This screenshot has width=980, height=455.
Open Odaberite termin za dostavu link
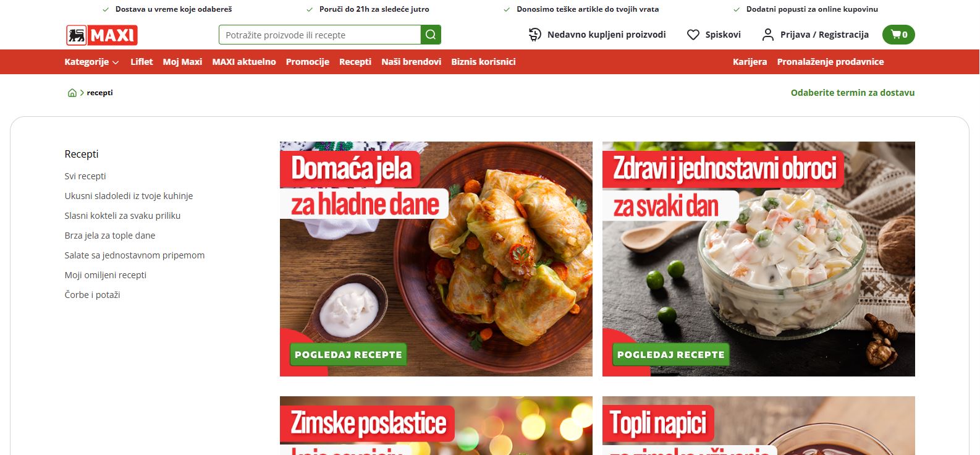[x=853, y=93]
